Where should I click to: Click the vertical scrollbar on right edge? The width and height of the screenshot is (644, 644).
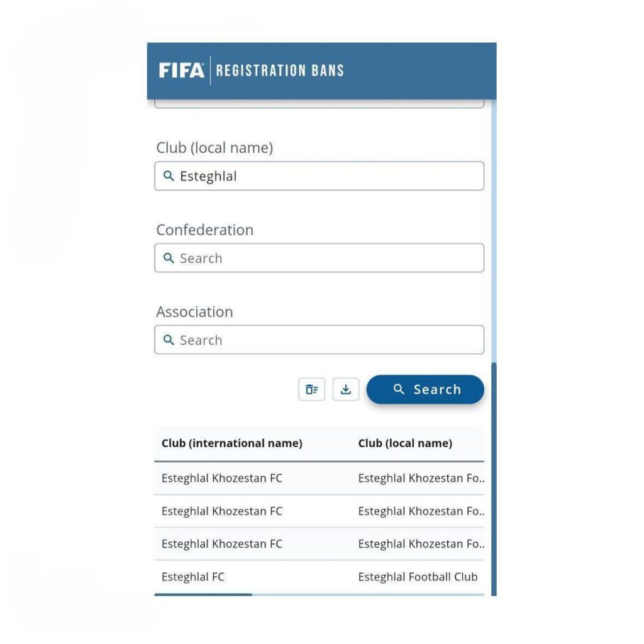(494, 478)
